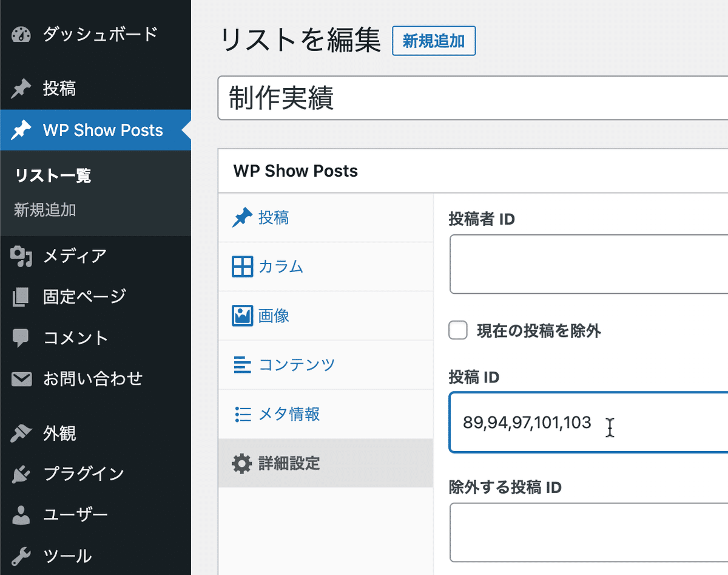Viewport: 728px width, 575px height.
Task: Switch to the 画像 tab
Action: 326,316
